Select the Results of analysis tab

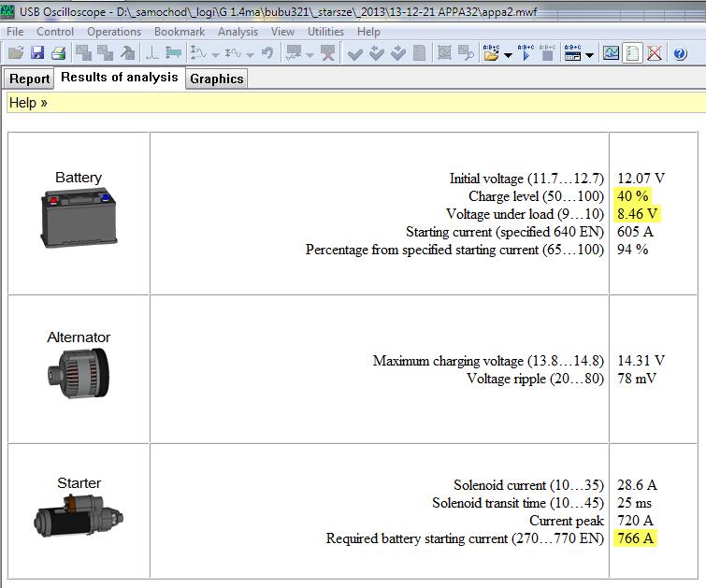coord(119,78)
